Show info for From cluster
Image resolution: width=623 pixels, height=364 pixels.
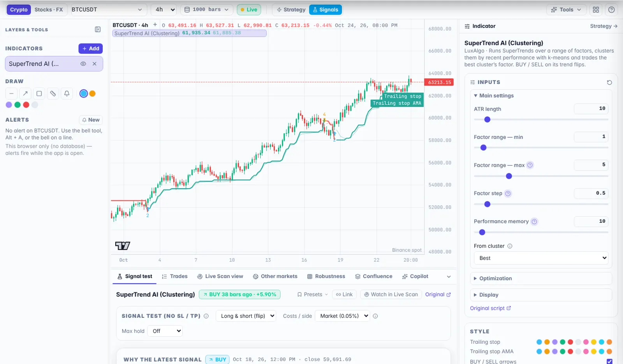coord(510,246)
